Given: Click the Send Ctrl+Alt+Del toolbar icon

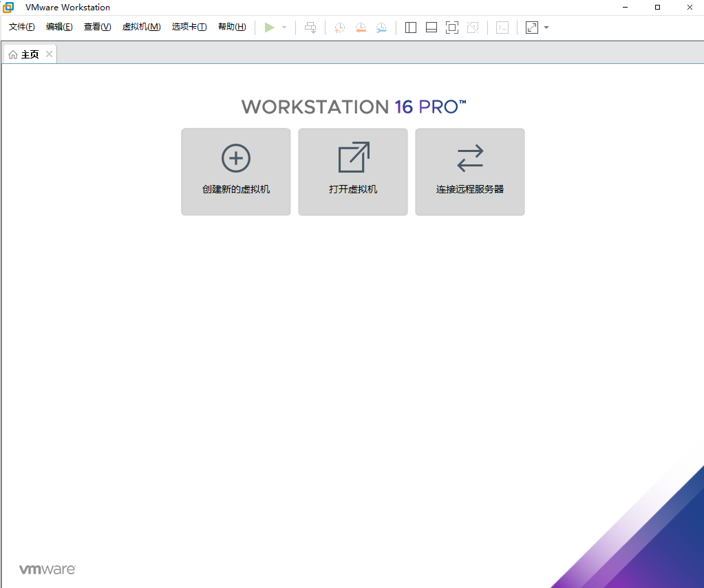Looking at the screenshot, I should coord(310,28).
